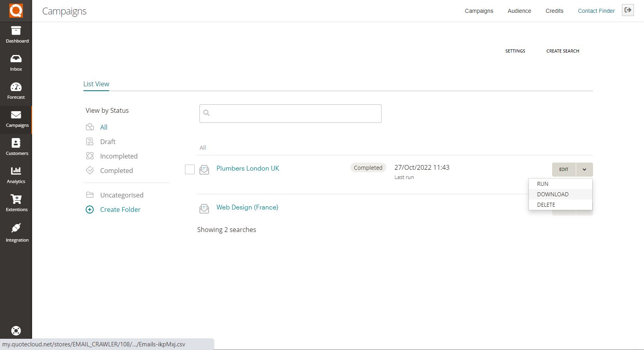Screen dimensions: 644x350
Task: Open Contact Finder in the top navigation
Action: click(596, 11)
